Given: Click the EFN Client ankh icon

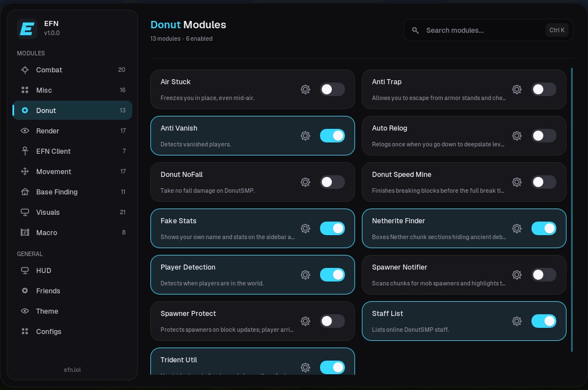Looking at the screenshot, I should 25,151.
